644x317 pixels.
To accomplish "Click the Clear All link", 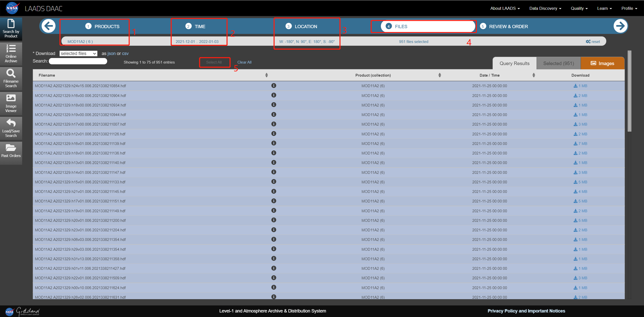I will tap(244, 62).
